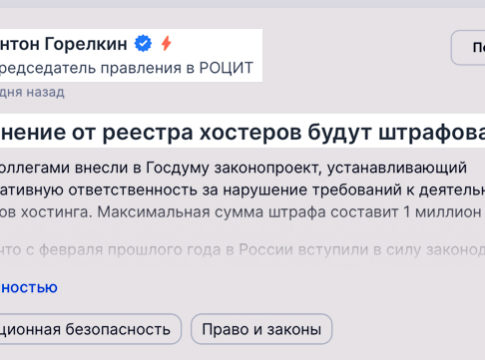485x360 pixels.
Task: Click the line 'Максимальная сумма штрафа составит'
Action: [242, 212]
